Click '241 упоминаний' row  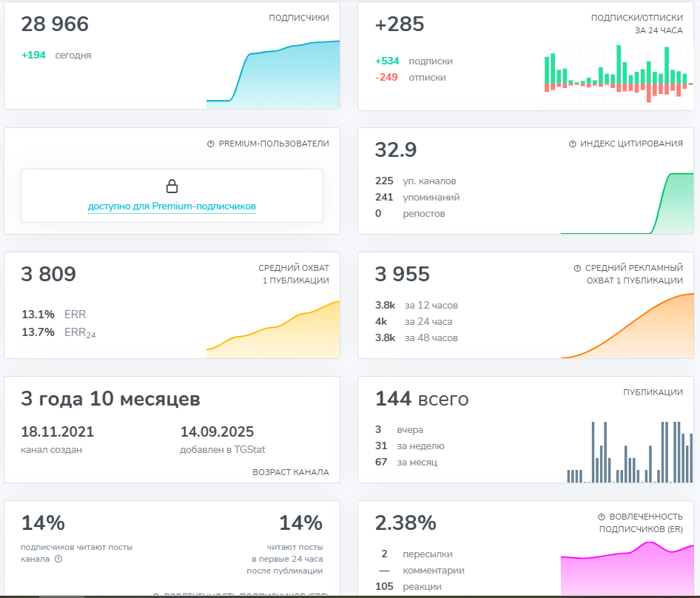tap(417, 198)
